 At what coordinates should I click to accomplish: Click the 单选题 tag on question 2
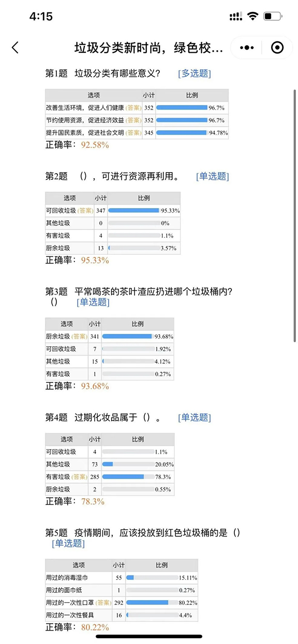tap(213, 176)
